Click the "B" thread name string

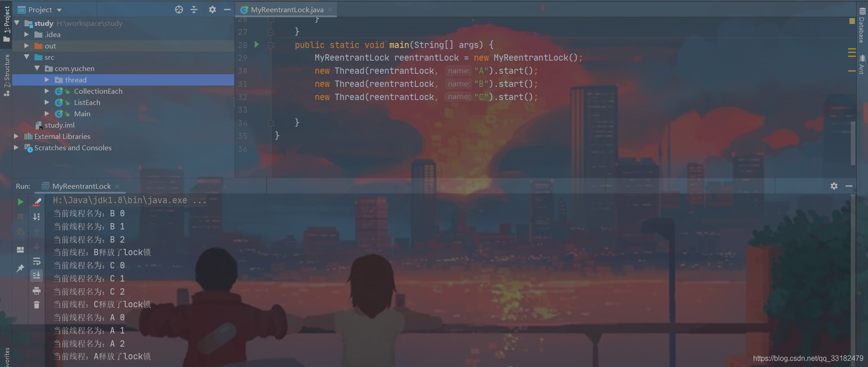pyautogui.click(x=481, y=84)
